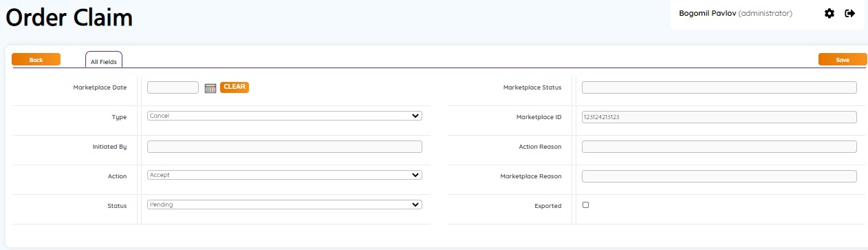Open the settings gear icon
868x250 pixels.
point(829,13)
